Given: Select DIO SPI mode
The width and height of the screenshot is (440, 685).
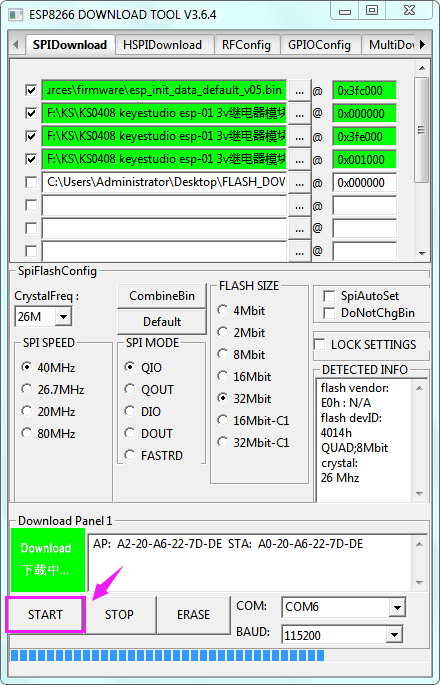Looking at the screenshot, I should (143, 412).
